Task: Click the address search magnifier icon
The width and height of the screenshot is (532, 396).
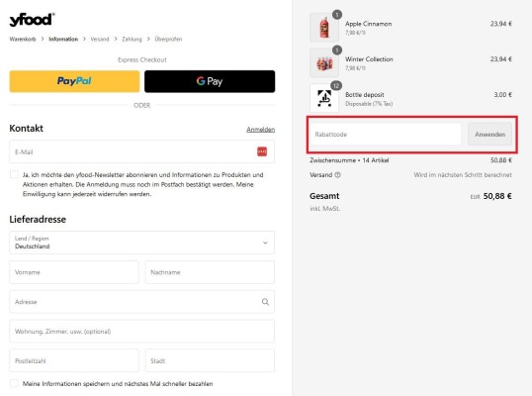Action: pos(265,302)
